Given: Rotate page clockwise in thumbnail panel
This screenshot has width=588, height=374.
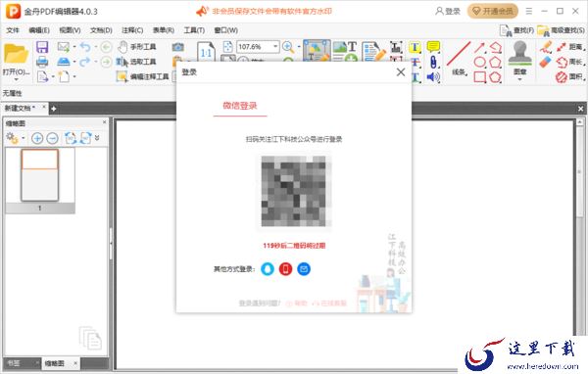Looking at the screenshot, I should tap(85, 138).
